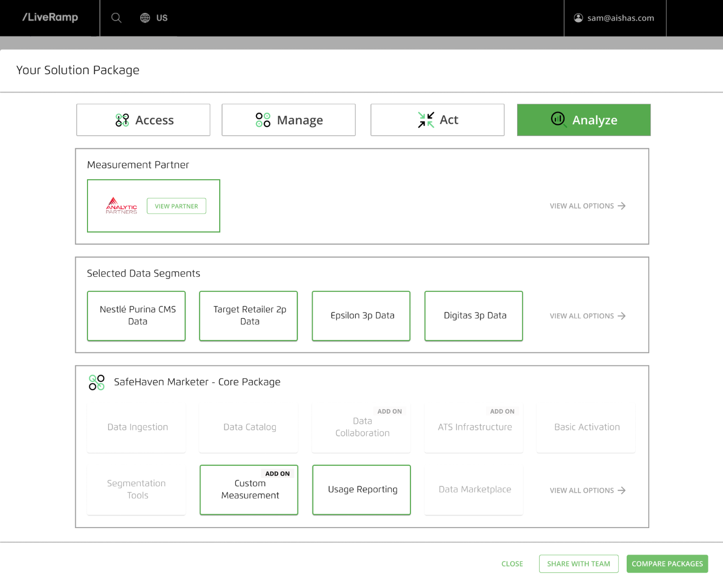View all Core Package options
This screenshot has width=723, height=588.
point(588,490)
